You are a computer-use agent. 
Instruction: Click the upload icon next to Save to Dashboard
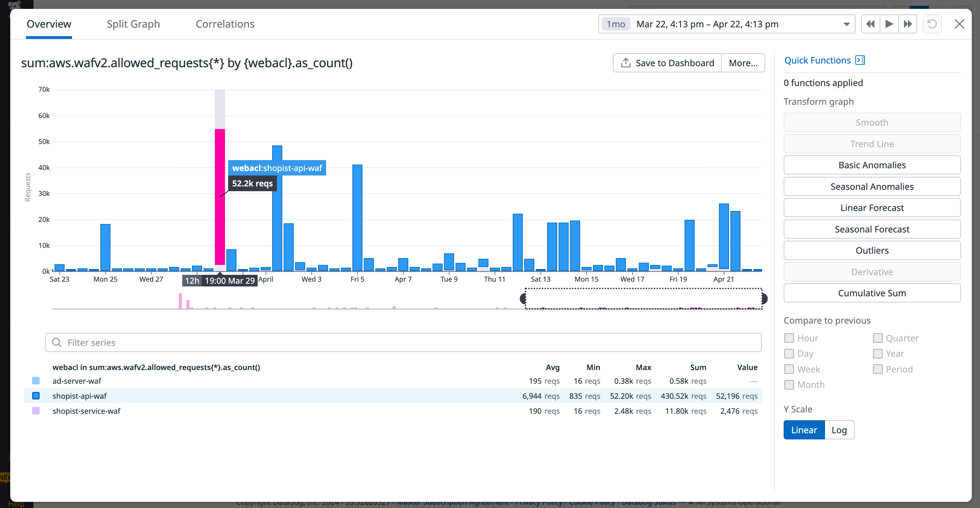[626, 62]
